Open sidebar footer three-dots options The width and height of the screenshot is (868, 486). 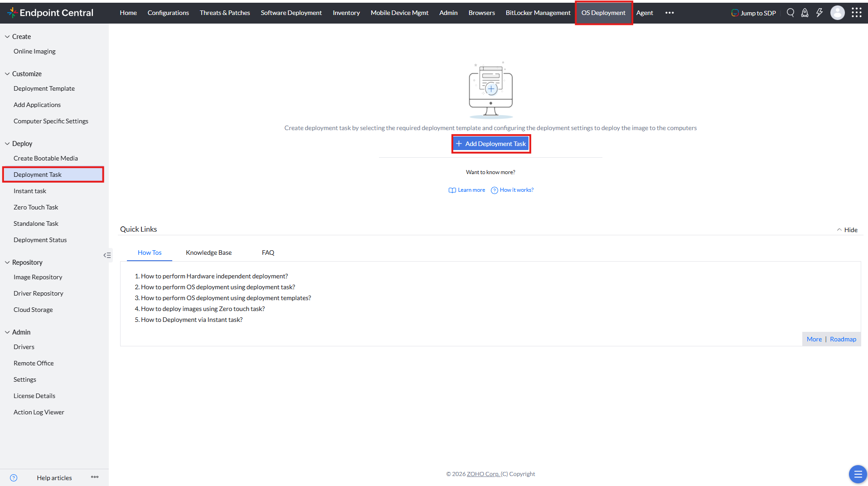(95, 477)
